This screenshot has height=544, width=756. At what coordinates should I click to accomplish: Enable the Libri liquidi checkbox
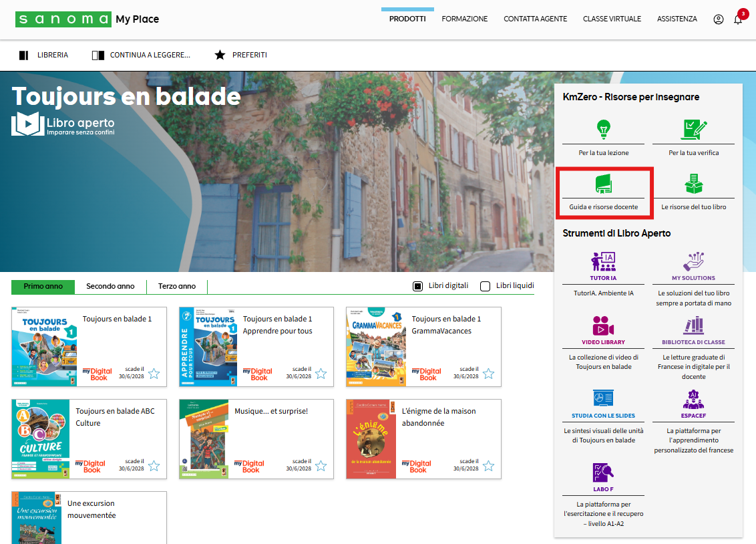click(485, 286)
